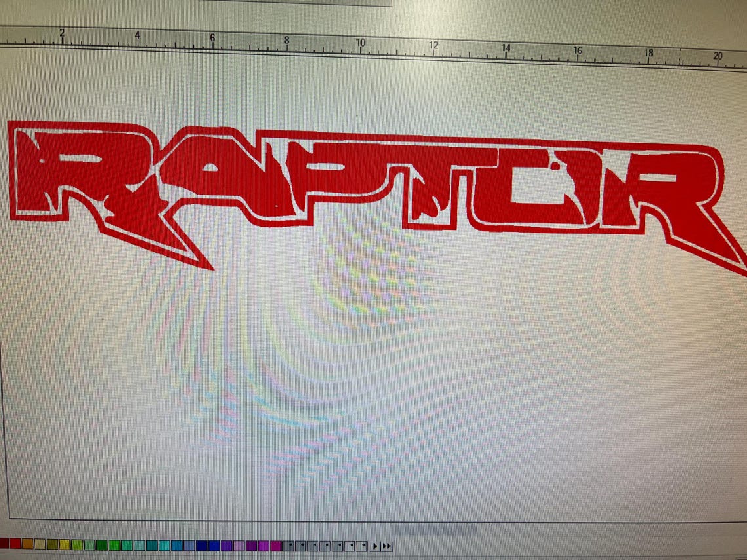The image size is (747, 560).
Task: Pick the dark red swatch in the palette
Action: tap(3, 545)
